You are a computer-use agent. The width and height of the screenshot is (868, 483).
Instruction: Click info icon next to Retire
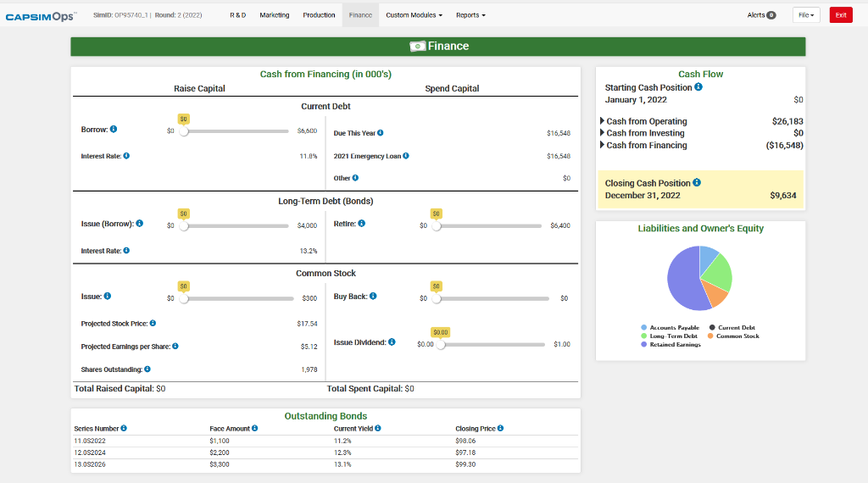[362, 224]
